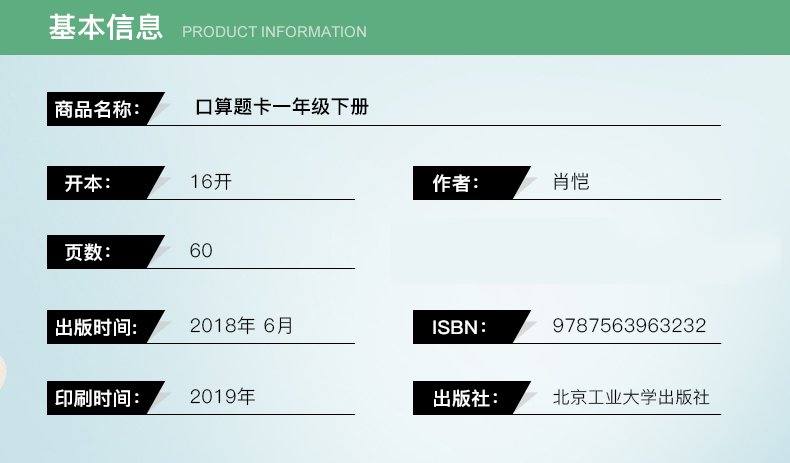Click the publication date 2018年 6月
This screenshot has width=790, height=463.
[x=241, y=325]
